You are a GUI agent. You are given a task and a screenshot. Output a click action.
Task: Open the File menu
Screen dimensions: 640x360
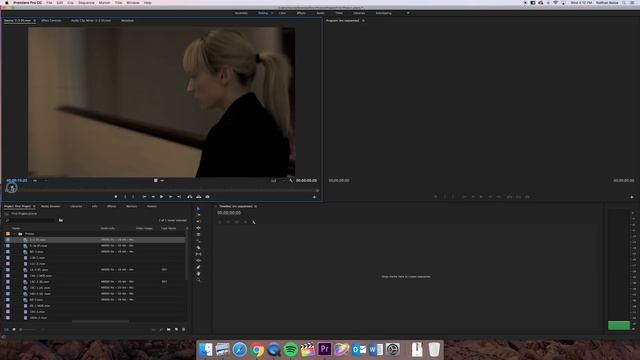[x=49, y=3]
